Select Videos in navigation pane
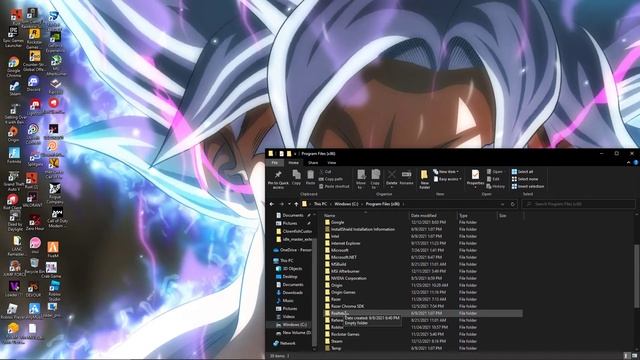This screenshot has height=360, width=640. click(285, 316)
